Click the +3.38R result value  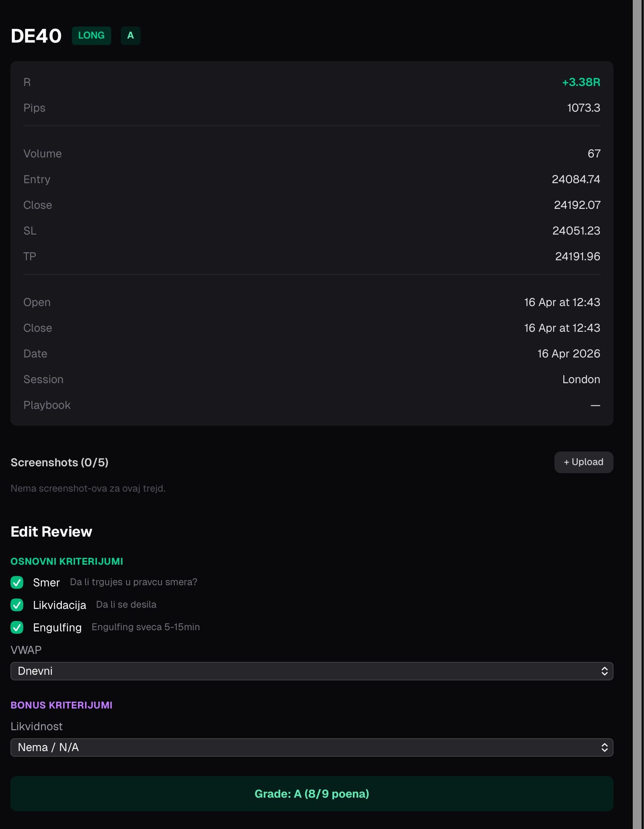point(581,82)
